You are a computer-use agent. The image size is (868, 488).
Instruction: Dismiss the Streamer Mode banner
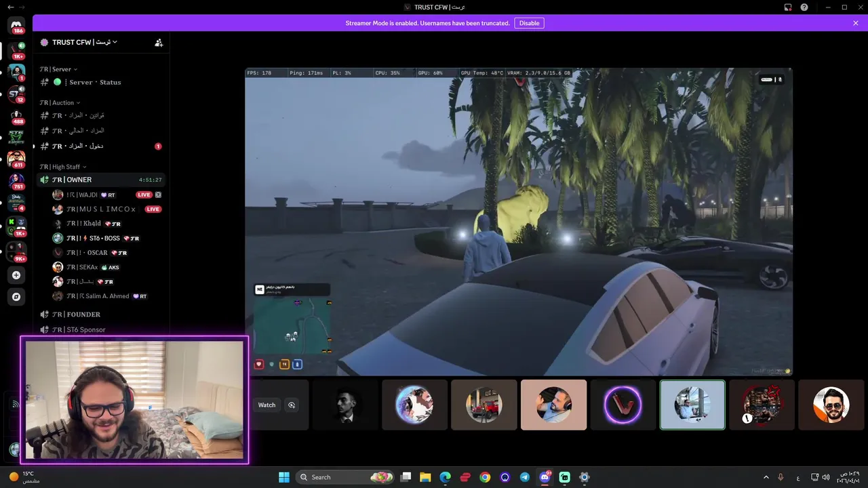856,23
